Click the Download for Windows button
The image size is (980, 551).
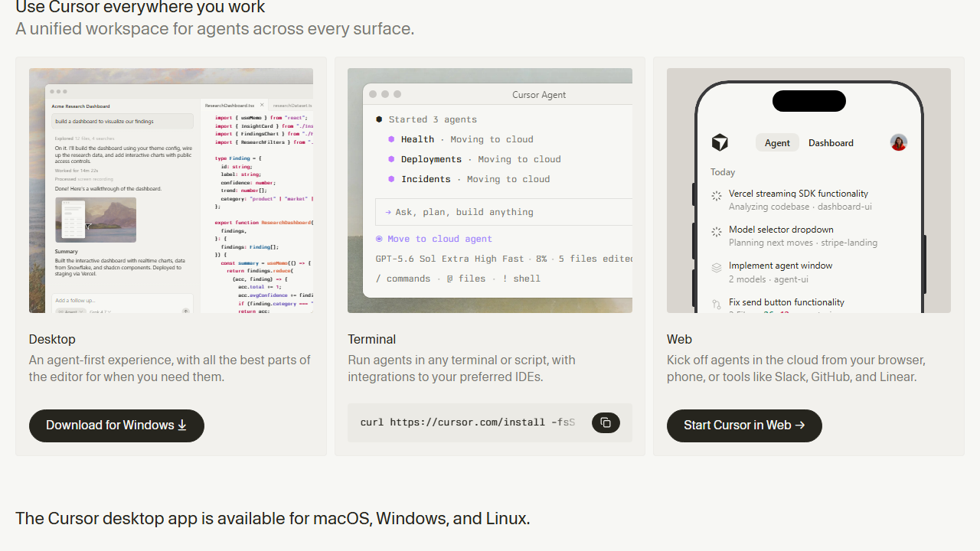116,425
